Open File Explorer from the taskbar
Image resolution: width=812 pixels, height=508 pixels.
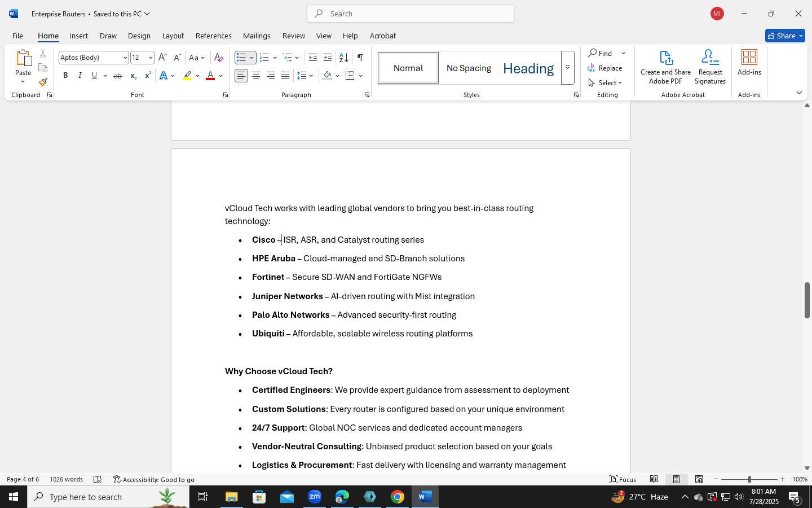click(232, 497)
